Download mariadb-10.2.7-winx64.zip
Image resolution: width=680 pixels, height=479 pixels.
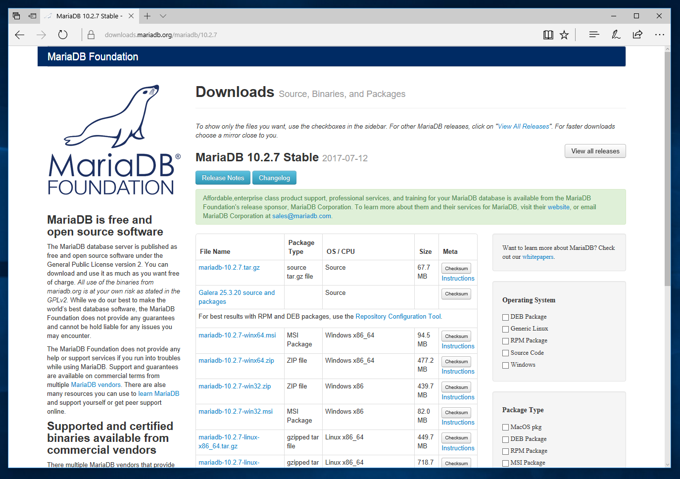(x=236, y=360)
